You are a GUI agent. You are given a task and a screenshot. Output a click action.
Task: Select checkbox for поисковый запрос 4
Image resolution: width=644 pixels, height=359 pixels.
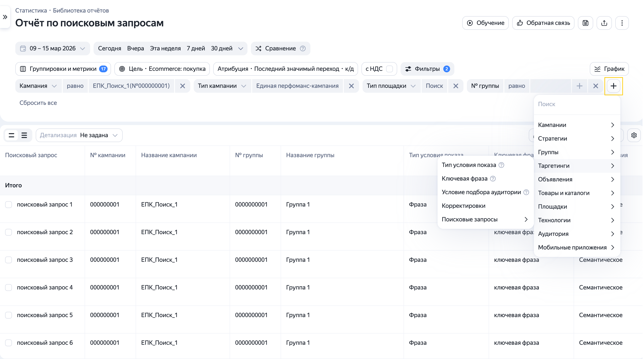pos(9,288)
